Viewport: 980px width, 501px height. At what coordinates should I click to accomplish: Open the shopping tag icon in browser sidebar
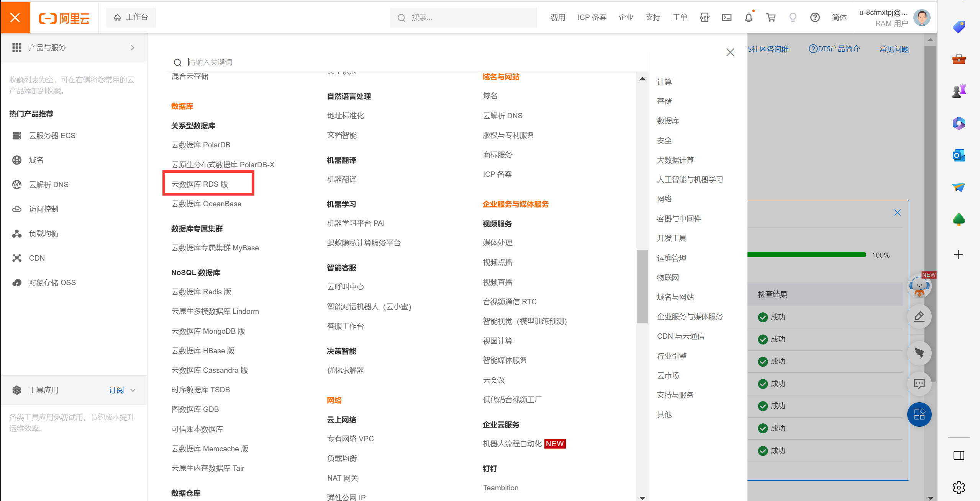(959, 27)
